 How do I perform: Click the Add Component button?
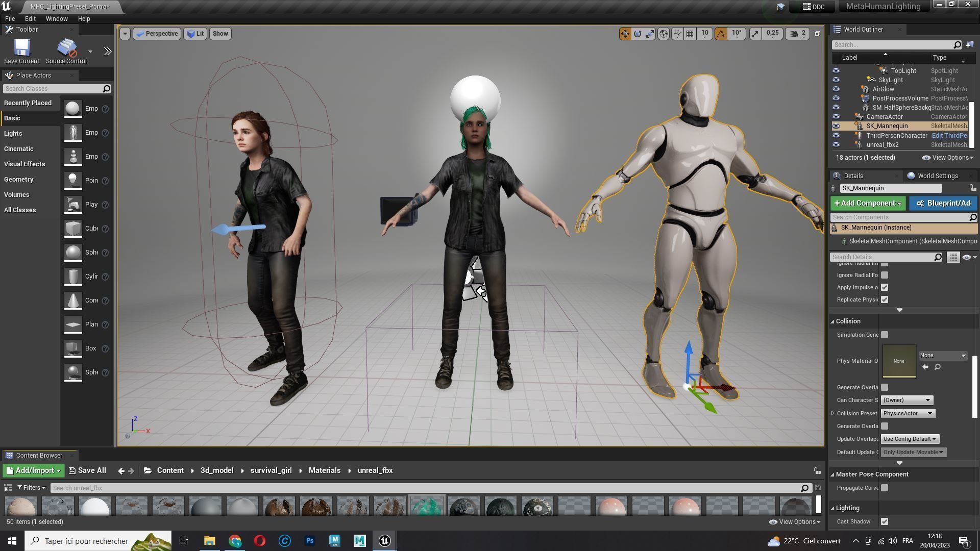tap(867, 203)
